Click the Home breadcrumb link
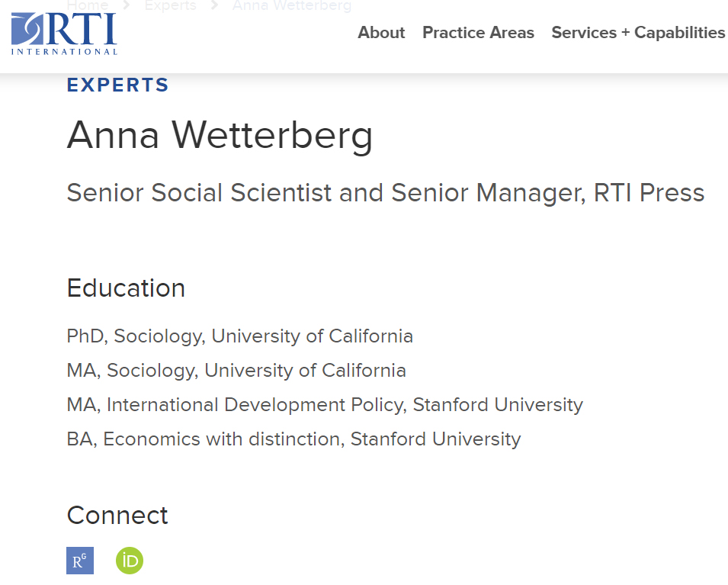Viewport: 728px width, 585px height. coord(88,6)
